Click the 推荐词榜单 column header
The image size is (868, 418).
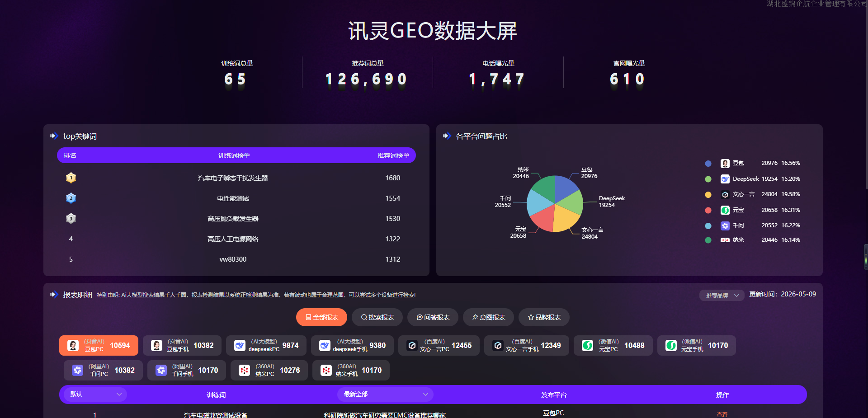393,155
